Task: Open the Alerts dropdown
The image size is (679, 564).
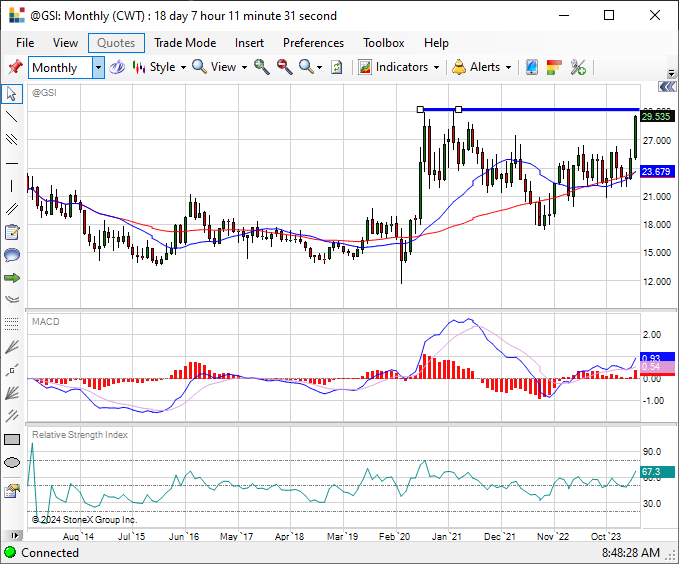Action: tap(482, 67)
